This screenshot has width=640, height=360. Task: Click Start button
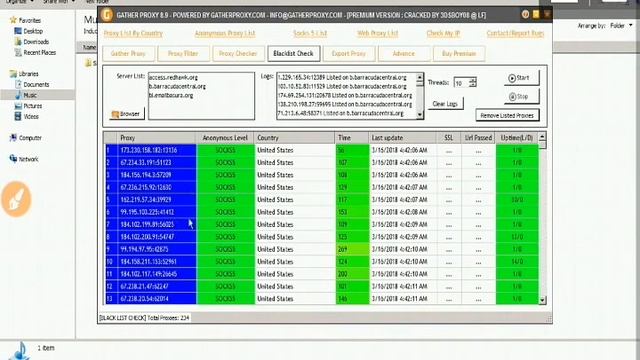point(521,78)
